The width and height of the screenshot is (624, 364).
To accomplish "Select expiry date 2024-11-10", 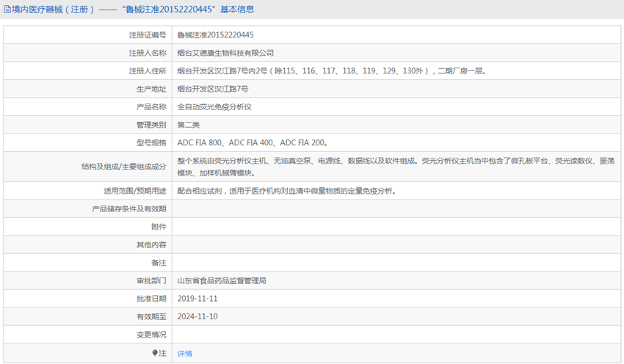I will (197, 316).
